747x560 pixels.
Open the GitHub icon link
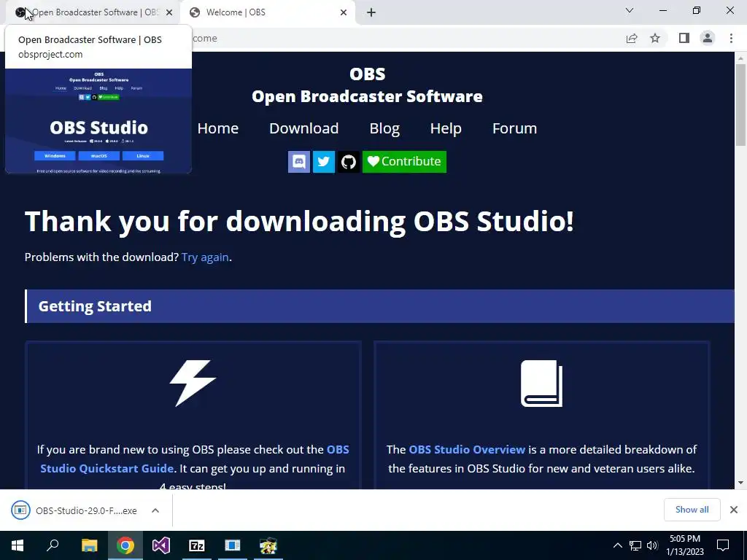[348, 161]
